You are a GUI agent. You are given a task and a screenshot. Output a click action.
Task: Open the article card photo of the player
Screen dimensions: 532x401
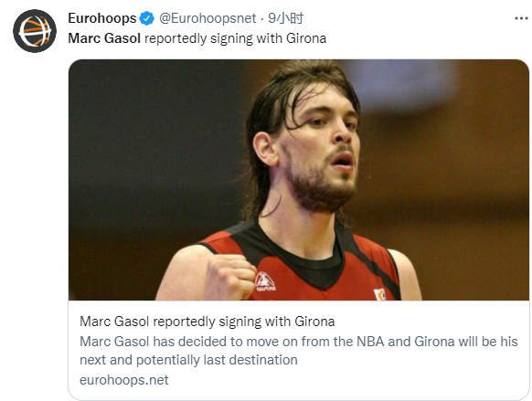pos(299,180)
